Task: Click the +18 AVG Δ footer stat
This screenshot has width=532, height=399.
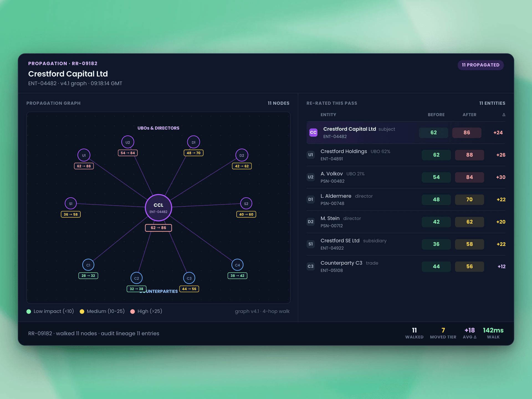Action: coord(470,333)
